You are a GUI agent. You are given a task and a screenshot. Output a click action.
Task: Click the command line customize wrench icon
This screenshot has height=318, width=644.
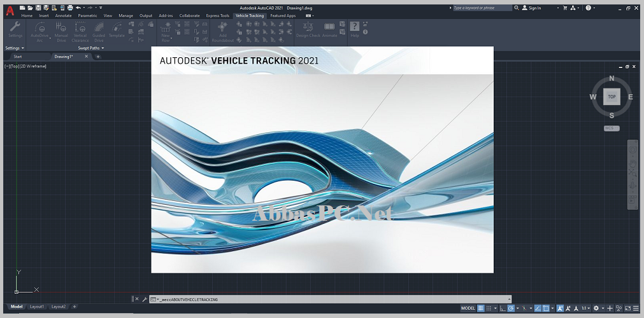[145, 300]
